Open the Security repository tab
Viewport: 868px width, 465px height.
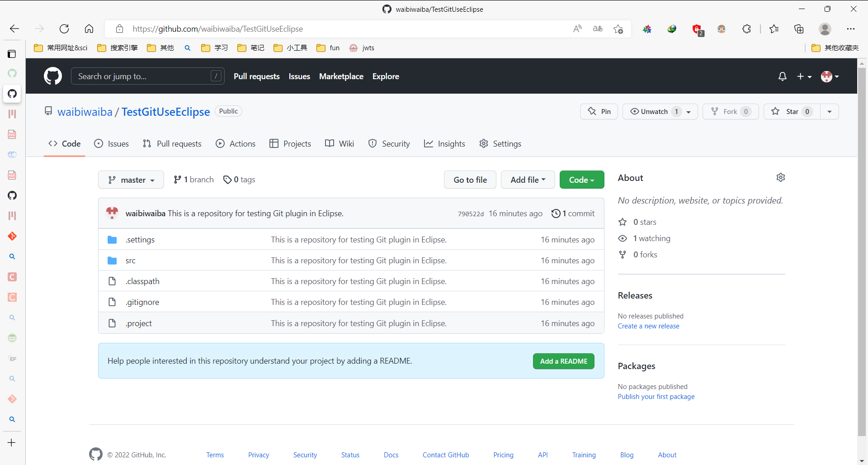pos(389,144)
